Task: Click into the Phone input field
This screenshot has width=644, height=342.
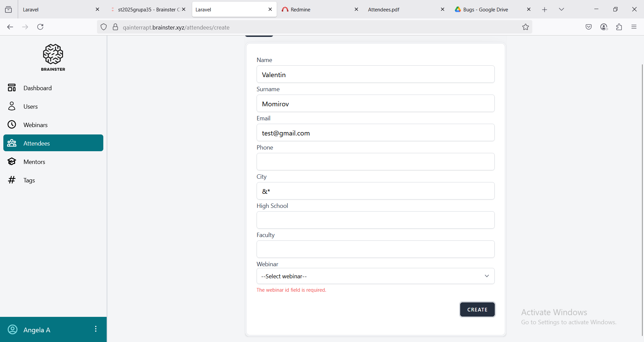Action: pos(375,162)
